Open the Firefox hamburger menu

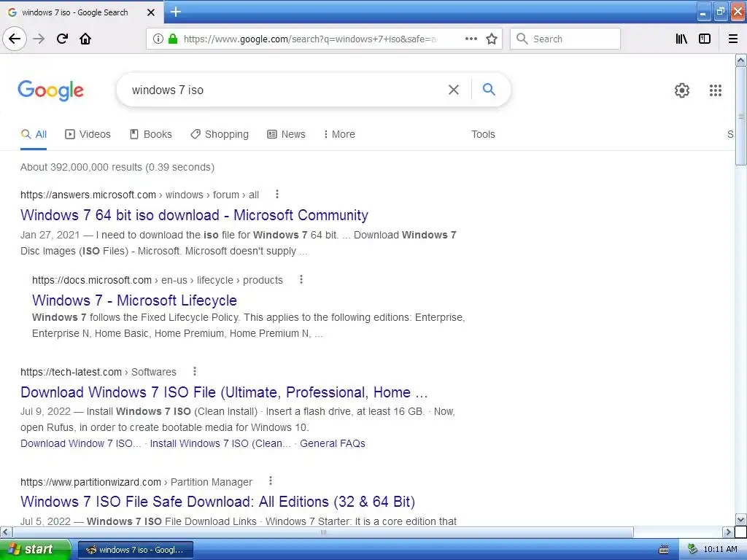click(733, 39)
